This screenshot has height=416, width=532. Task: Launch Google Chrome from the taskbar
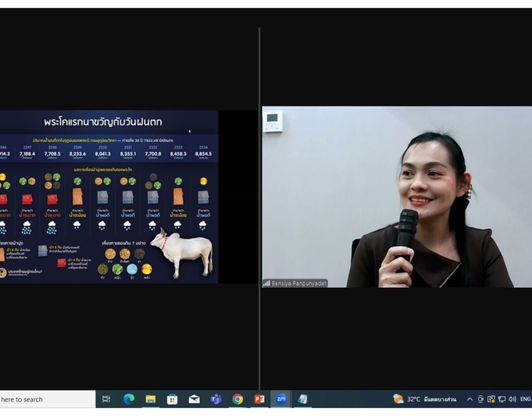pos(238,399)
